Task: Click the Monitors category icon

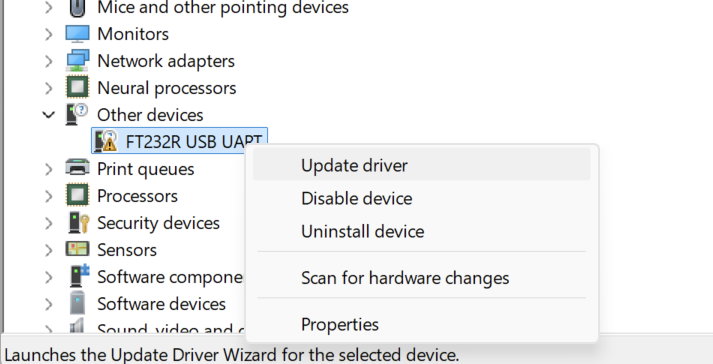Action: (x=77, y=34)
